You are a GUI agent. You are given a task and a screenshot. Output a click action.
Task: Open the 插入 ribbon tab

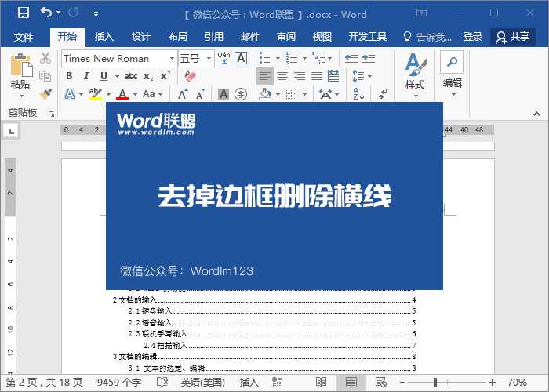[104, 37]
